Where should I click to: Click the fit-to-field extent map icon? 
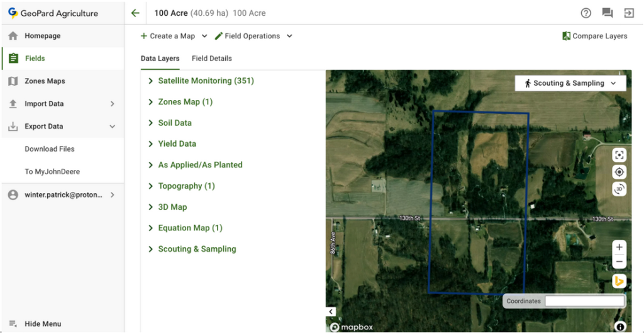point(619,155)
